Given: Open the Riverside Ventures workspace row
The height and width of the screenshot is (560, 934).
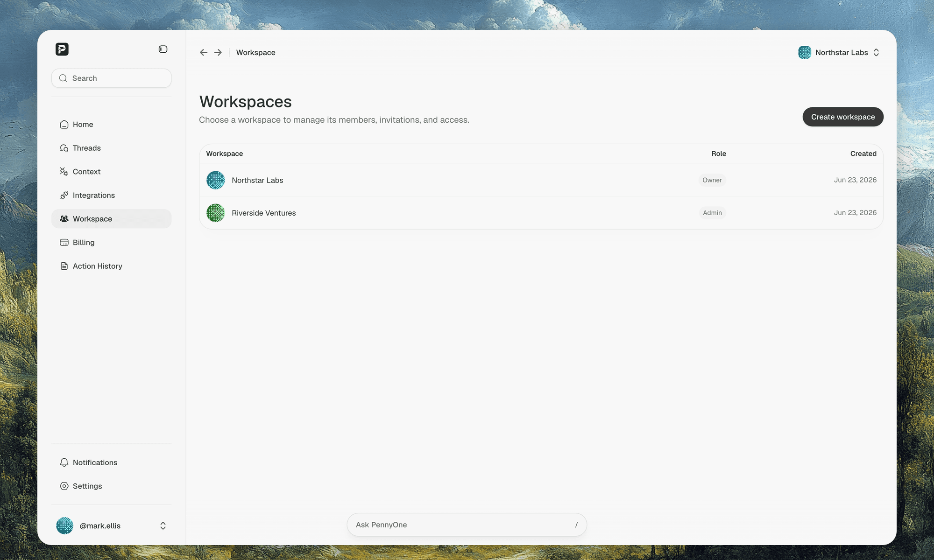Looking at the screenshot, I should pyautogui.click(x=541, y=213).
